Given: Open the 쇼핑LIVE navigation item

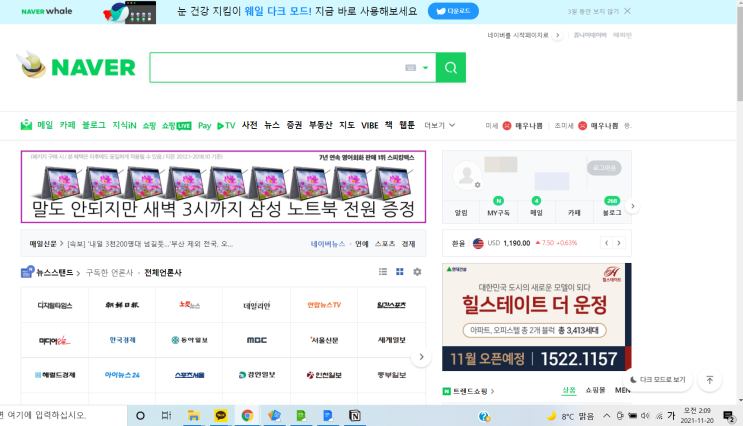Looking at the screenshot, I should pos(176,126).
